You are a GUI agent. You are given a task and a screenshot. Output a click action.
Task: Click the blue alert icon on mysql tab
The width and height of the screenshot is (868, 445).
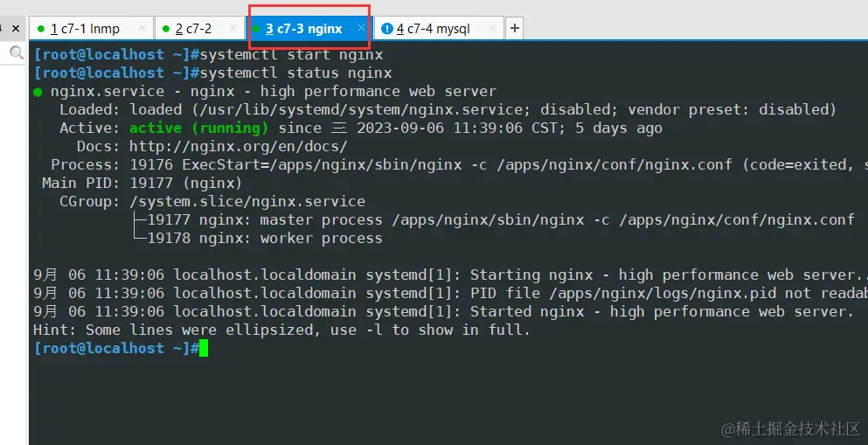387,28
